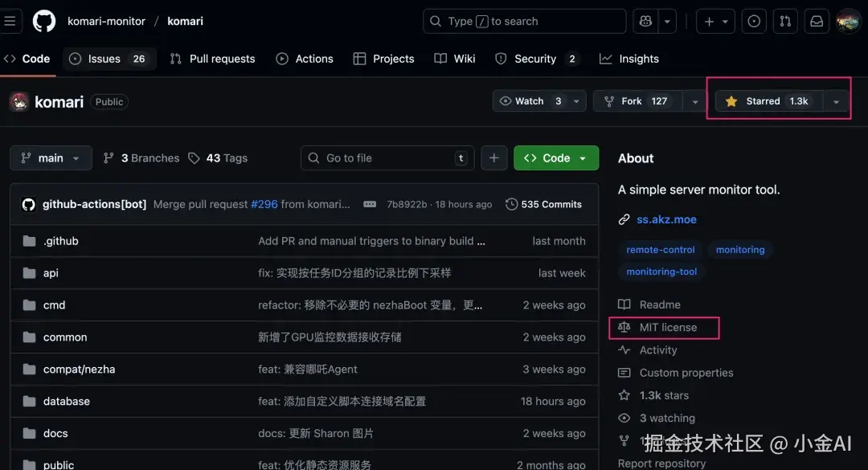Expand the Fork dropdown caret

(x=694, y=102)
